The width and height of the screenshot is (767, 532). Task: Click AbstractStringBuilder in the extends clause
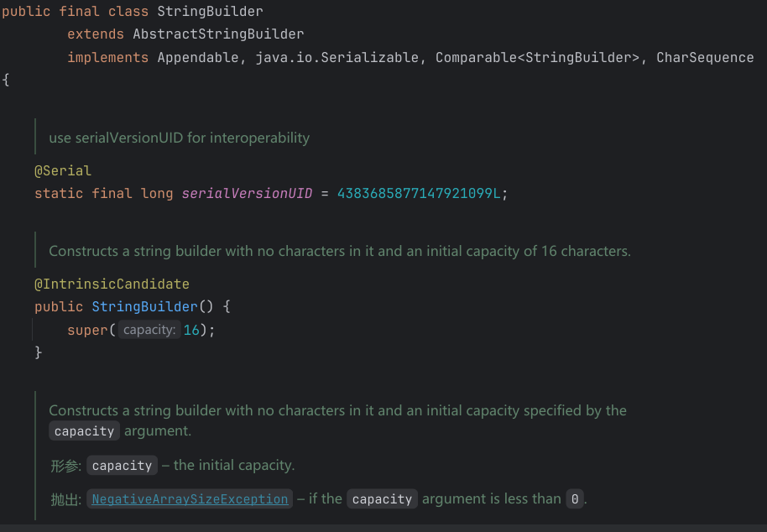pos(218,34)
